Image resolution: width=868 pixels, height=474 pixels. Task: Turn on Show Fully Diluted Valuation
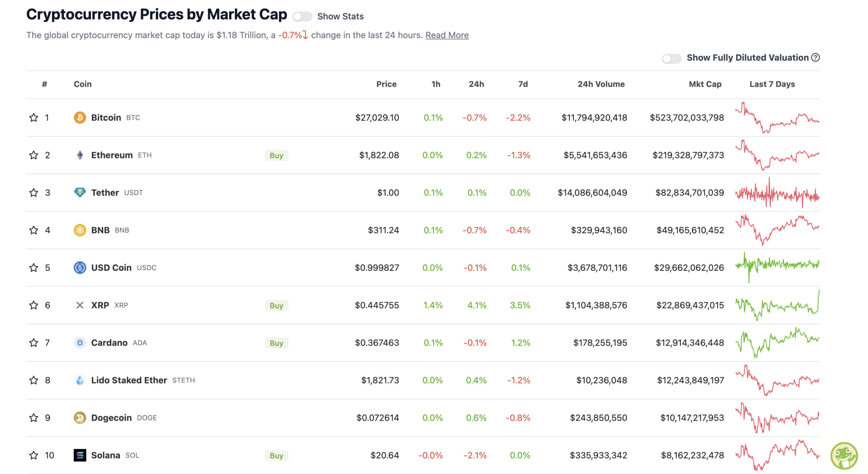pyautogui.click(x=671, y=58)
